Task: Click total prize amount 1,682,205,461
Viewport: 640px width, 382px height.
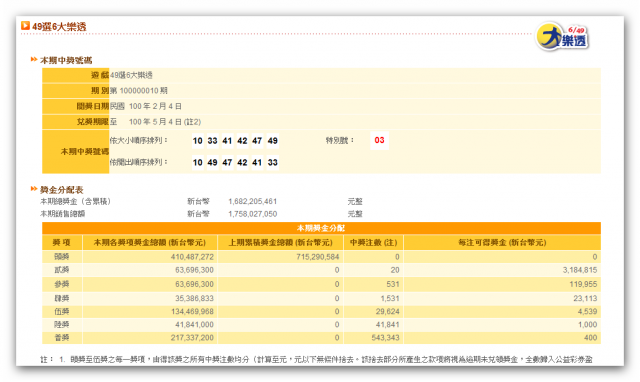Action: 253,202
